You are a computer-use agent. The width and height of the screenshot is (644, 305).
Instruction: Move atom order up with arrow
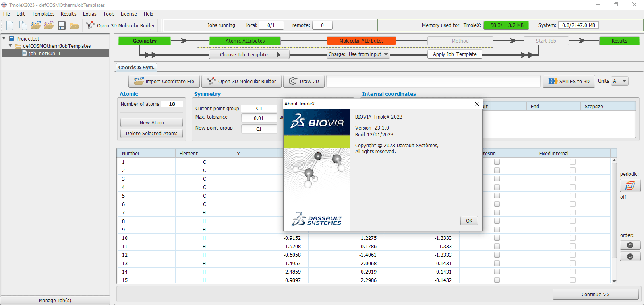630,245
